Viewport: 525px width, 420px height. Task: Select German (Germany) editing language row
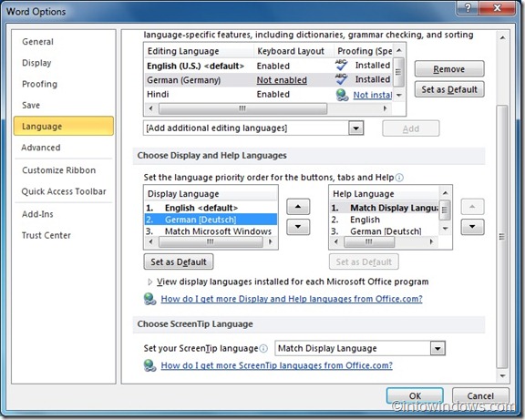[269, 80]
